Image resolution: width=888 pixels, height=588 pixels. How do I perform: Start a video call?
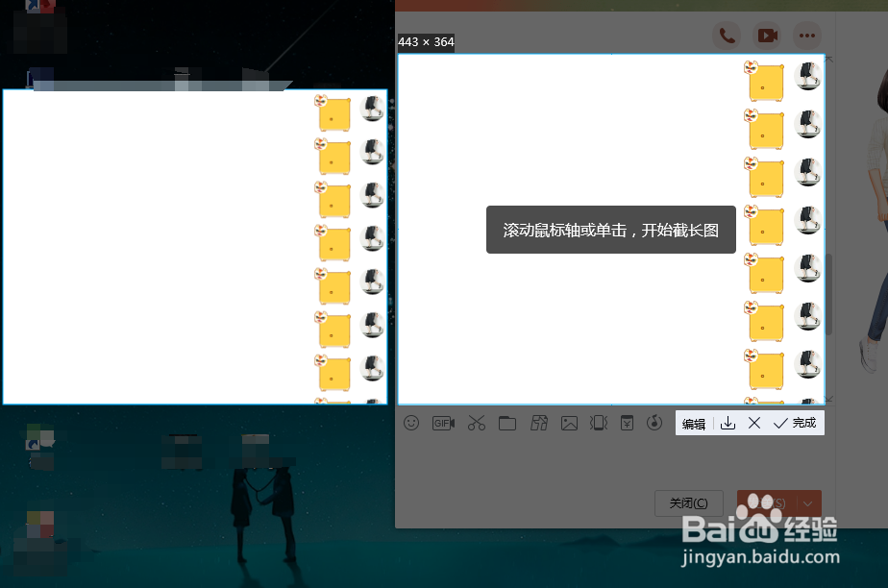point(766,36)
